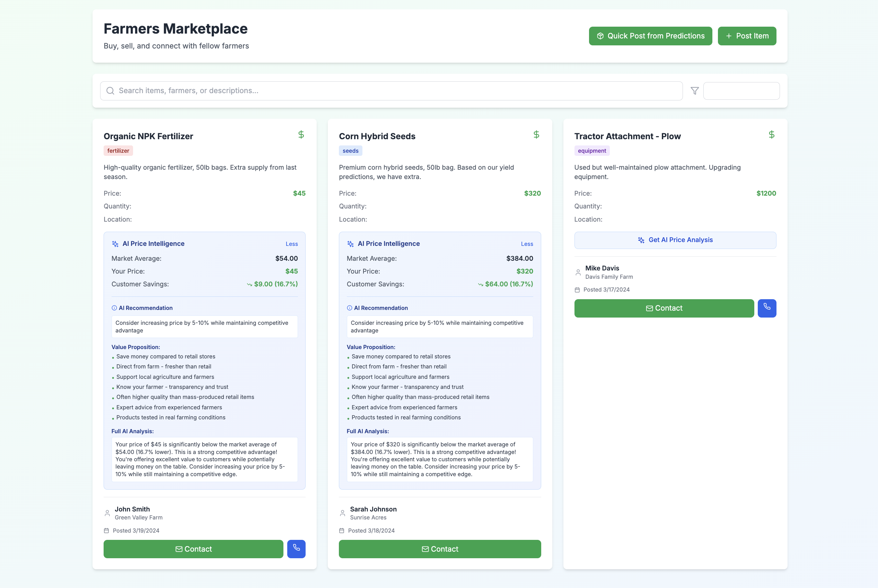
Task: Click the filter funnel icon
Action: tap(694, 91)
